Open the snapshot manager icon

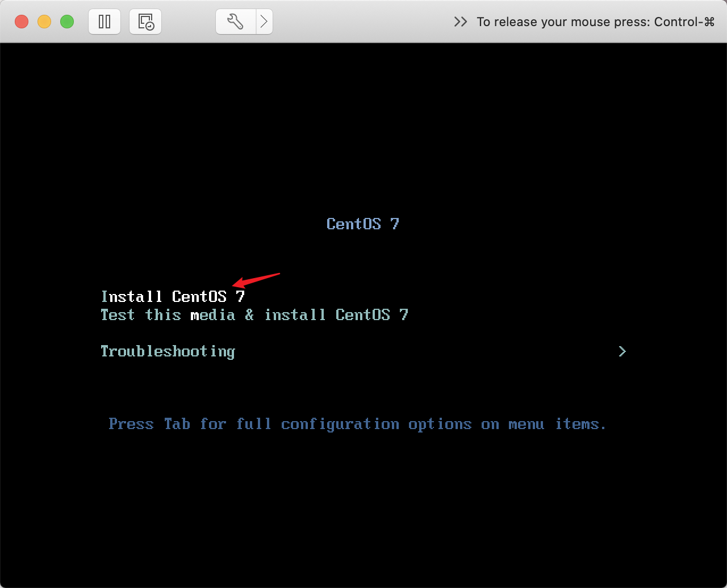(x=145, y=22)
